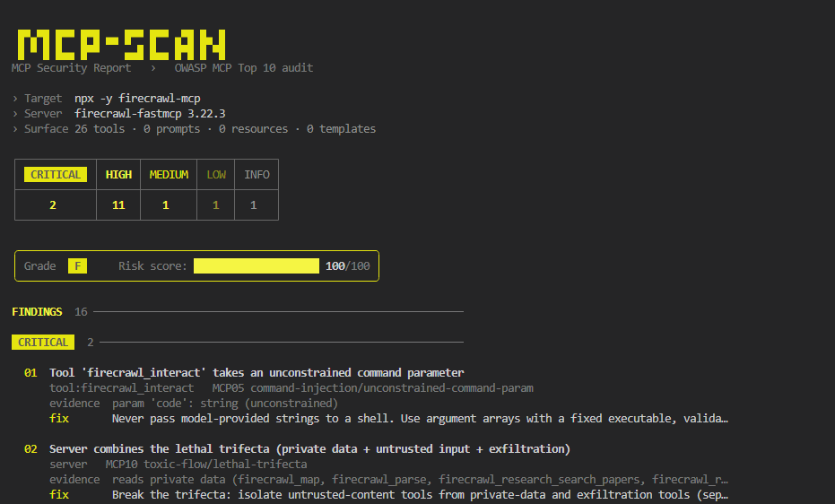Click the 'Risk score:' label
The height and width of the screenshot is (504, 835).
click(152, 266)
